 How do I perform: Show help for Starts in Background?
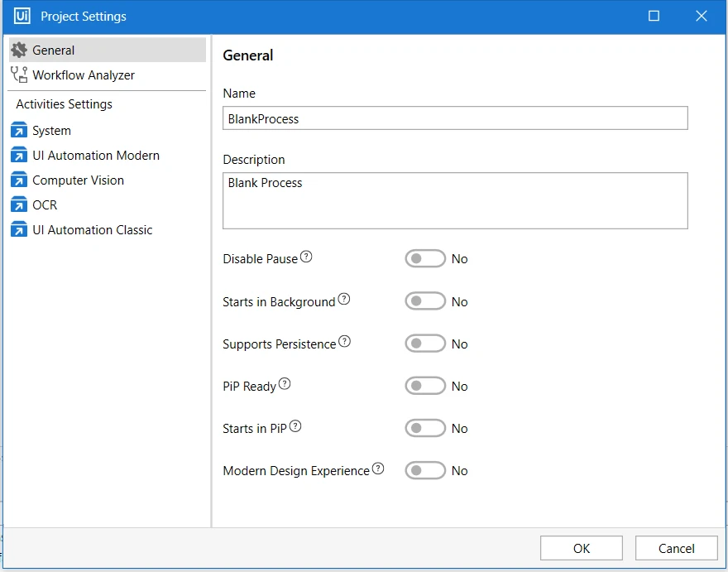[343, 299]
